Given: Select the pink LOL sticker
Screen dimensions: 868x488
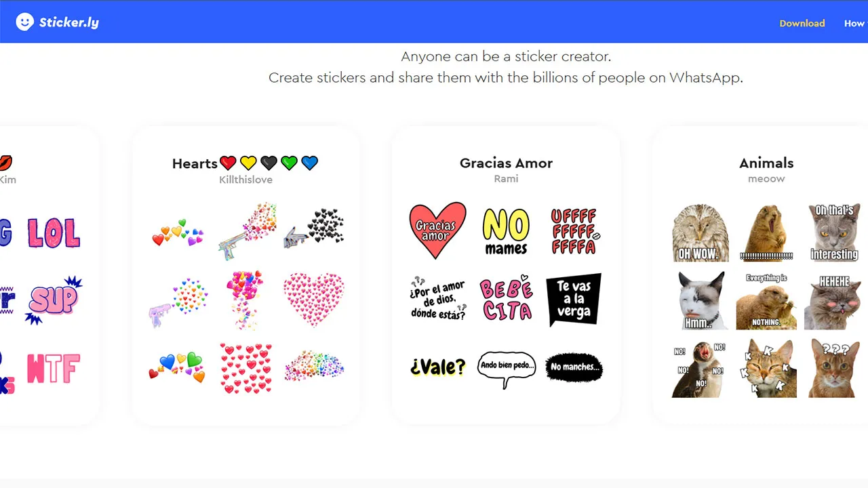Looking at the screenshot, I should pos(54,232).
